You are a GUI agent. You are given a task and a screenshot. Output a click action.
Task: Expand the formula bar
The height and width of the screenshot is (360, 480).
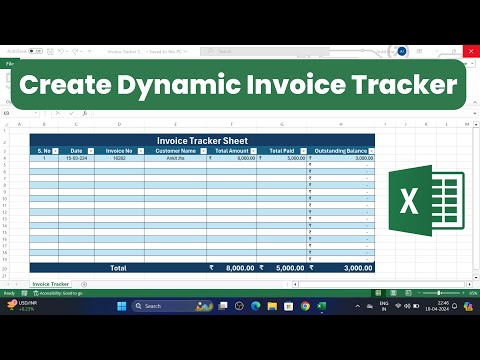click(475, 114)
